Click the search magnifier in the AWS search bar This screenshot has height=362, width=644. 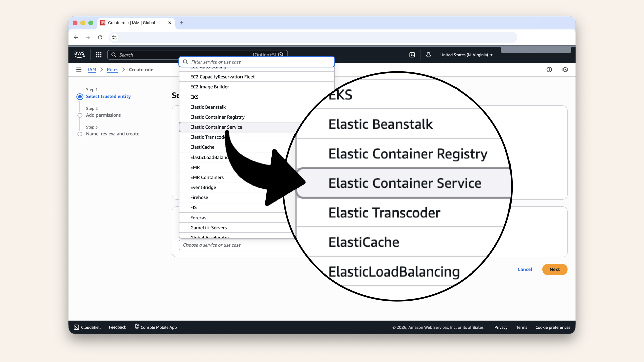113,55
